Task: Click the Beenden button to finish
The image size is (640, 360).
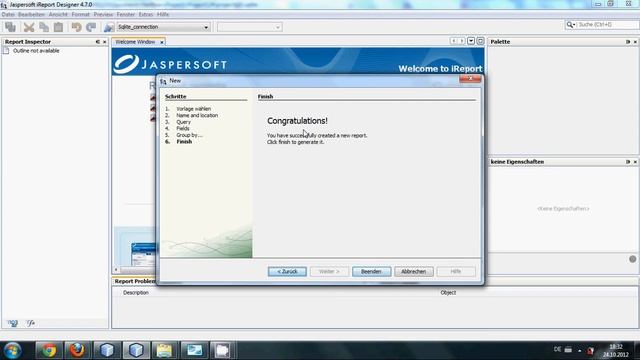Action: click(x=371, y=271)
